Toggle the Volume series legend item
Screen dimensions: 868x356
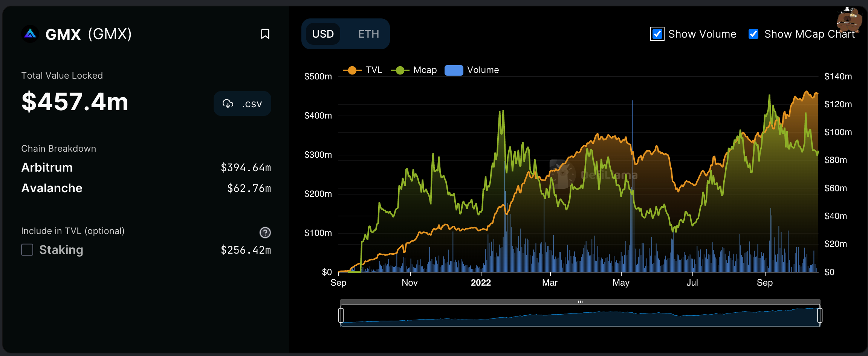(x=472, y=70)
